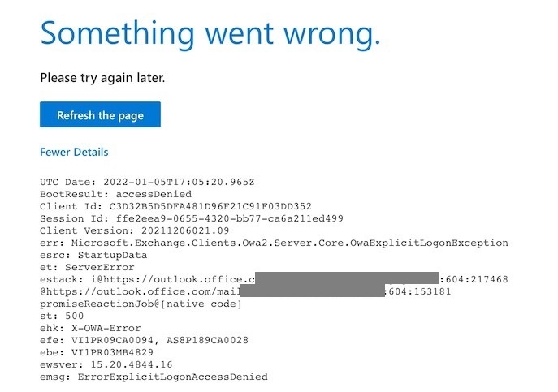Click the emsg ErrorExplicitLogonAccessDenied line
The height and width of the screenshot is (392, 558).
click(x=154, y=377)
